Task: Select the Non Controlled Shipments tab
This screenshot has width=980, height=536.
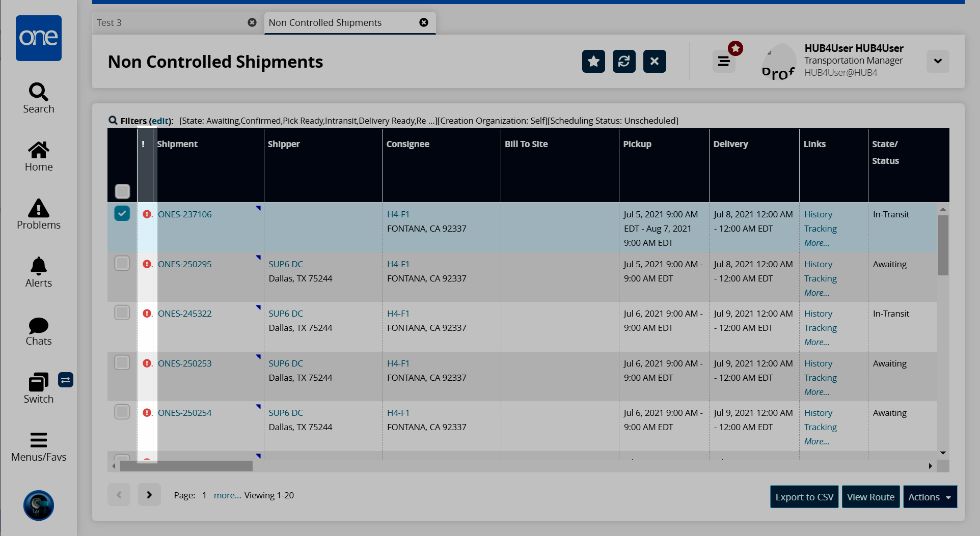Action: (x=325, y=22)
